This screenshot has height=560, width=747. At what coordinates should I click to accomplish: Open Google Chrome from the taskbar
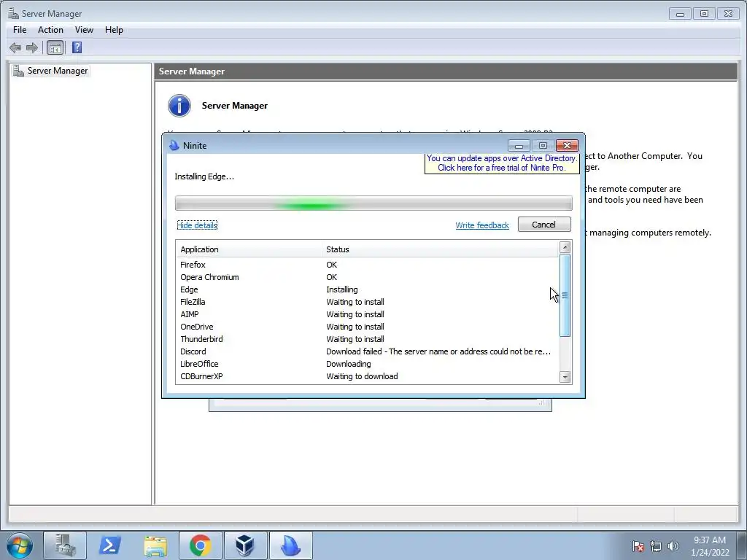200,545
